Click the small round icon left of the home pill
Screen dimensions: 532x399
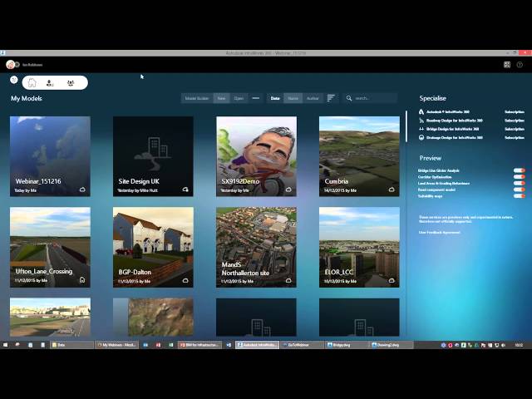coord(14,80)
